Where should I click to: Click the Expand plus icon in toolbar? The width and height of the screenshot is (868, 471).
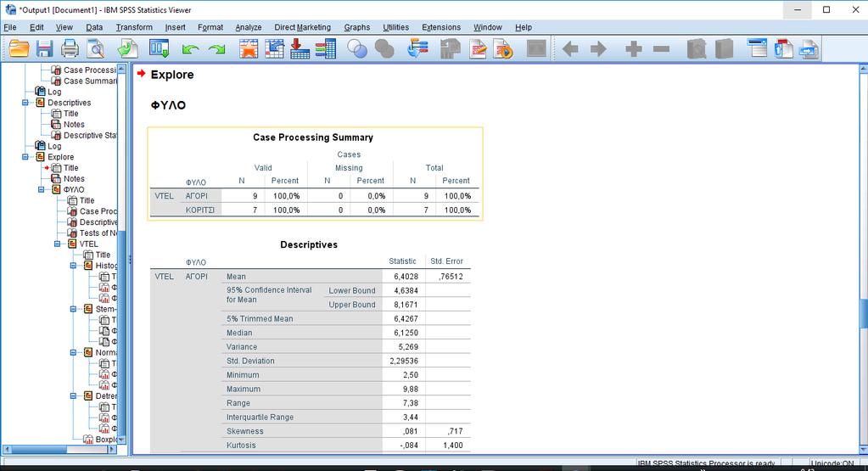click(x=633, y=49)
